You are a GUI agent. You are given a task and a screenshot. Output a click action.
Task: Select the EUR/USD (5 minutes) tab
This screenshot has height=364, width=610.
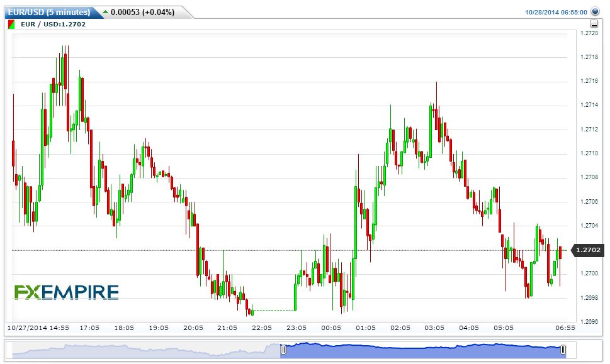49,12
